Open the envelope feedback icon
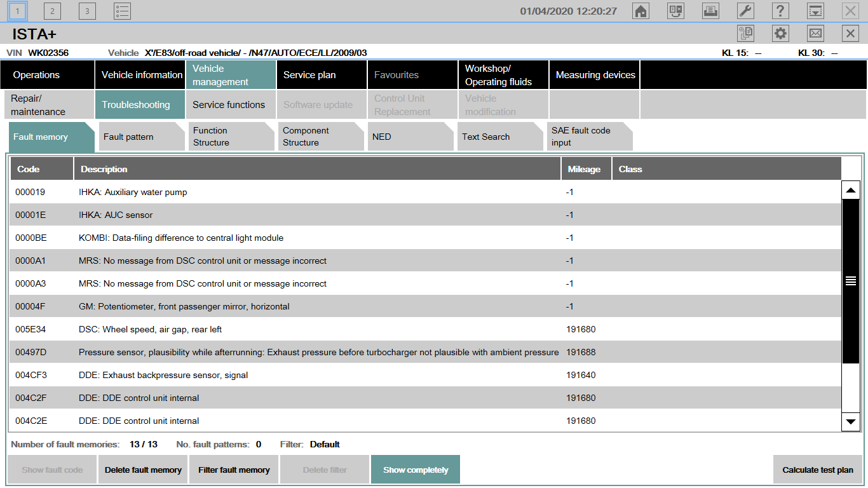This screenshot has height=488, width=868. coord(815,34)
